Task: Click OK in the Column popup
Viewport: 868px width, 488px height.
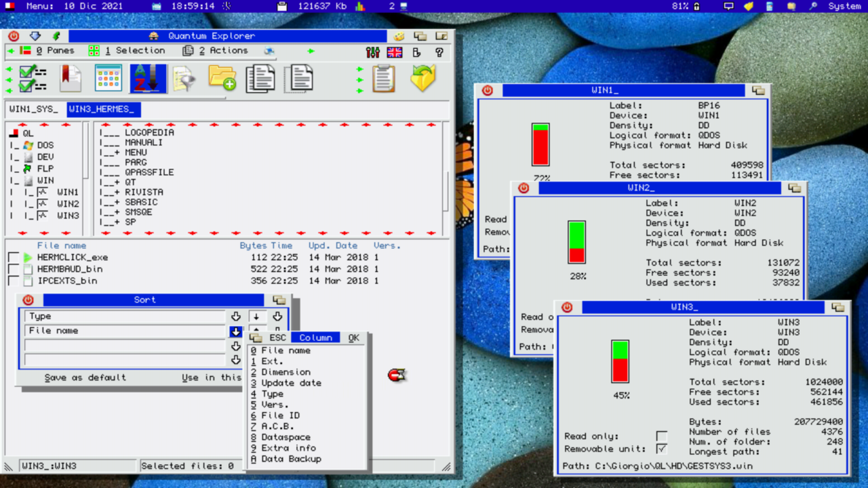Action: coord(354,338)
